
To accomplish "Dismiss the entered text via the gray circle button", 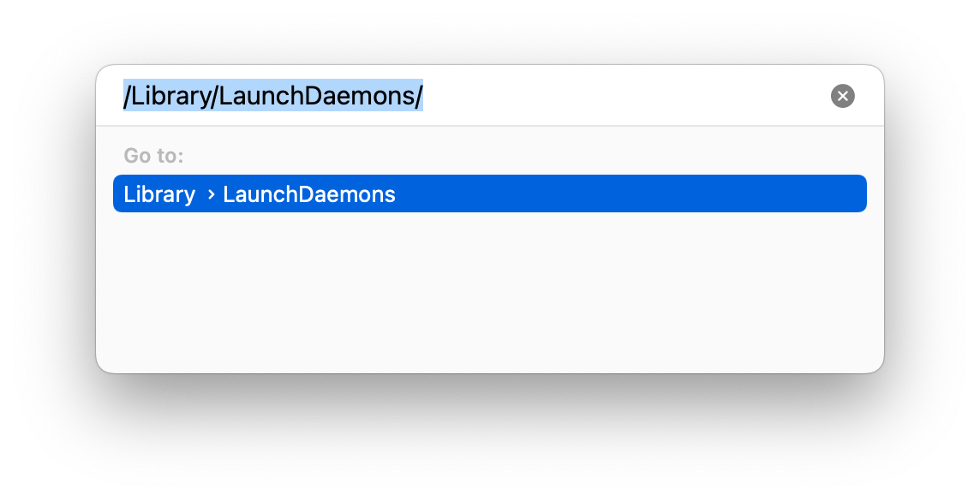I will point(842,96).
